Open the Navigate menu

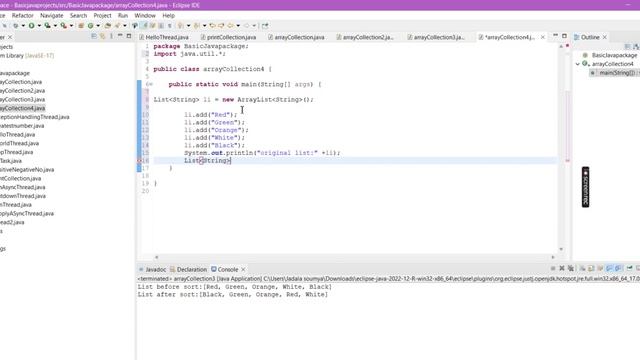pos(51,16)
